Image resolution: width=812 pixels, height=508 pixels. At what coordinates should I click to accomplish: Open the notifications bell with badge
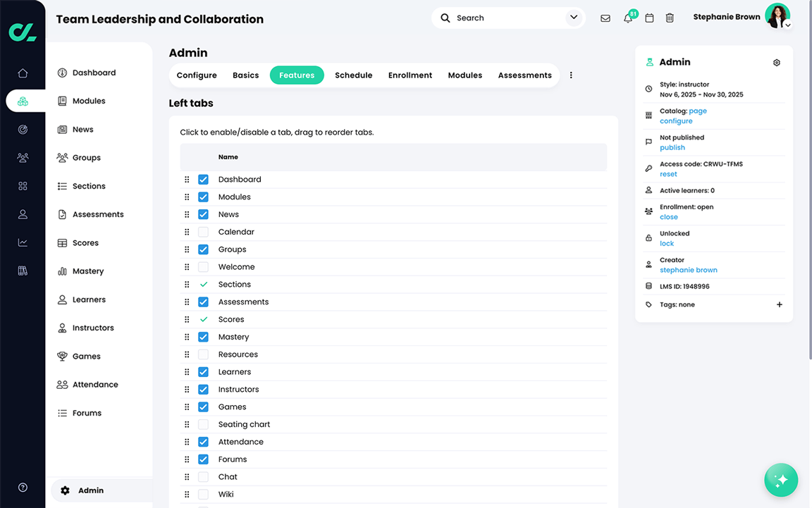[627, 18]
